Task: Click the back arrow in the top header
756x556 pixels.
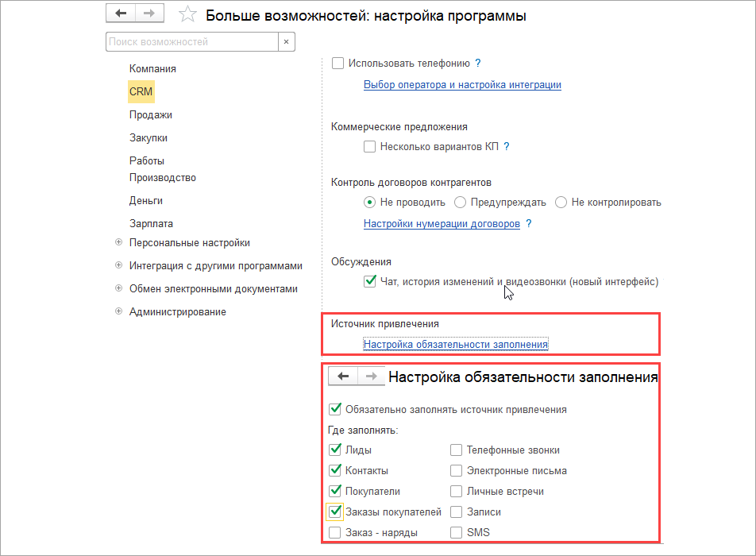Action: 121,14
